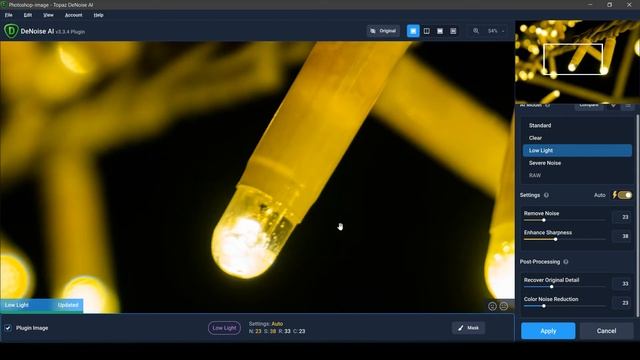Click the Post Processing info icon
The image size is (640, 360).
pos(566,262)
